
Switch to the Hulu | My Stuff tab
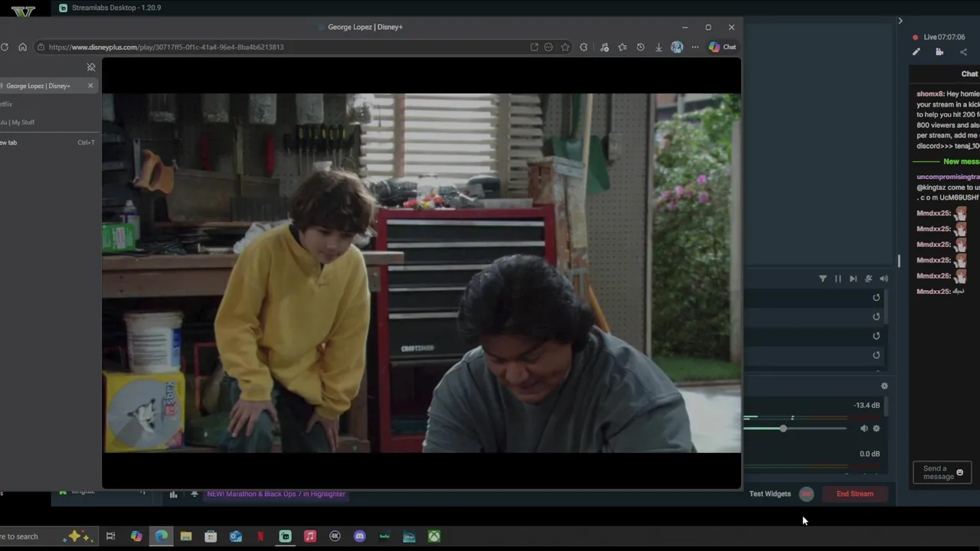(48, 122)
